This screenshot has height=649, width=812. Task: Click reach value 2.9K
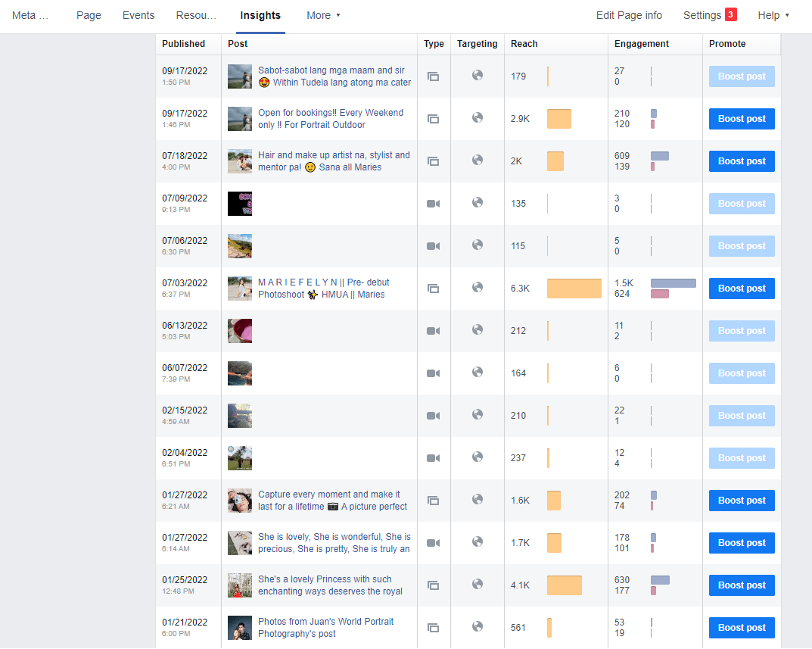(x=520, y=119)
